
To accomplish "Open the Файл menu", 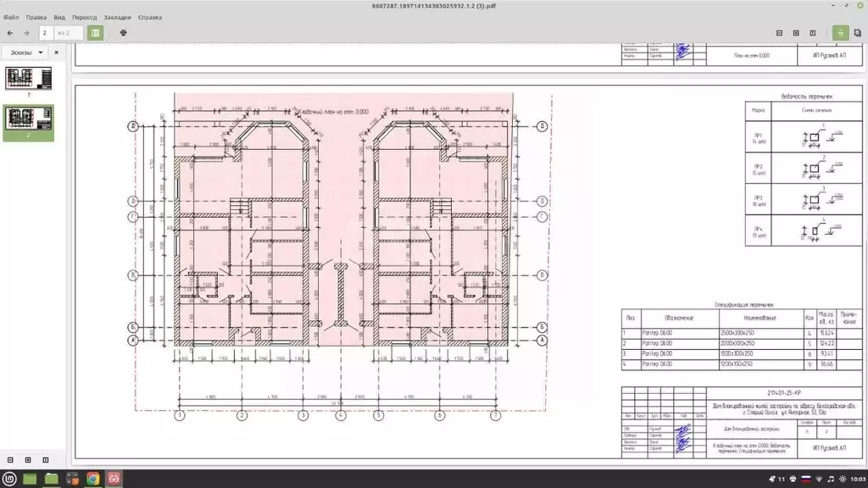I will (x=11, y=17).
